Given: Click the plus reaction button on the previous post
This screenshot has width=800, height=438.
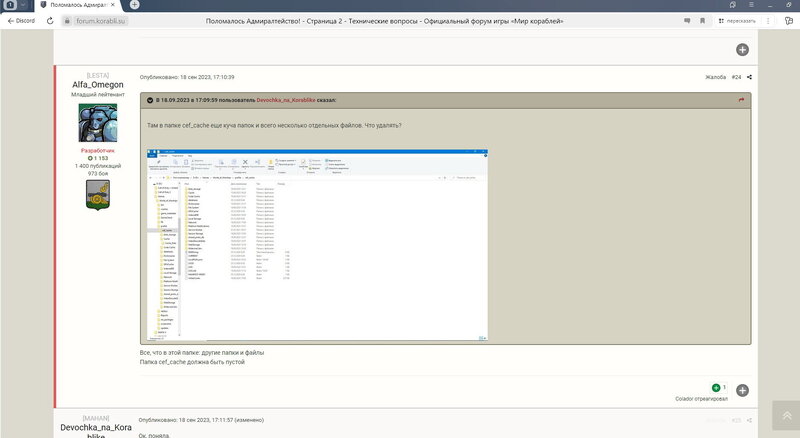Looking at the screenshot, I should [742, 50].
